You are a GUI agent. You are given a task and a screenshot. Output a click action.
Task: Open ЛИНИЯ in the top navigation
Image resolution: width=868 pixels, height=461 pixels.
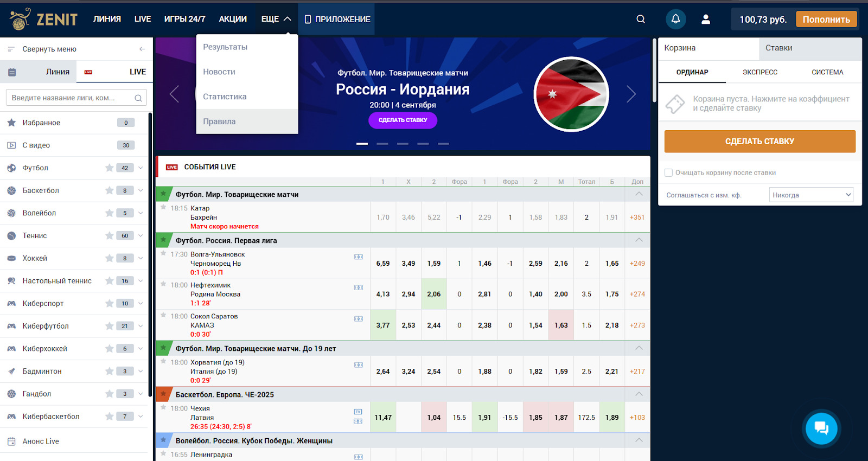(x=107, y=19)
